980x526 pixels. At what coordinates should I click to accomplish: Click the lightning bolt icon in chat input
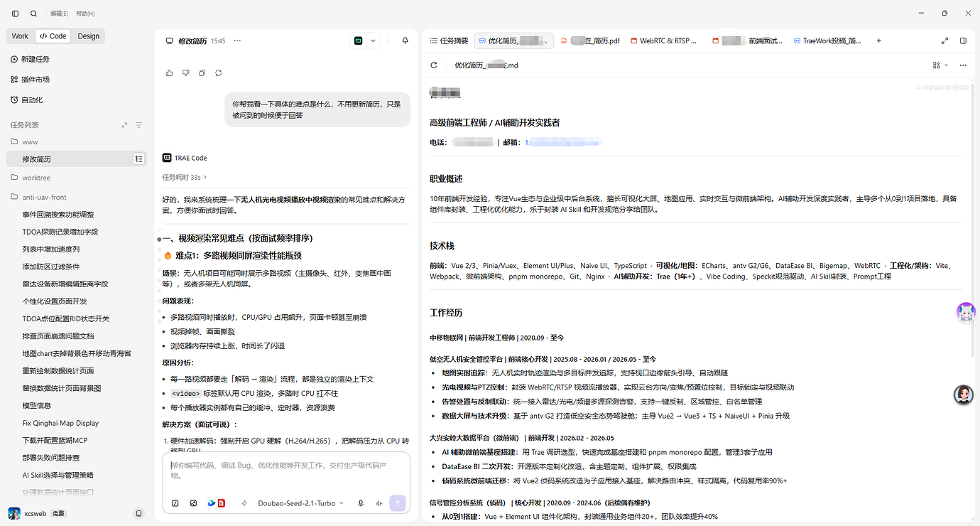[x=244, y=503]
